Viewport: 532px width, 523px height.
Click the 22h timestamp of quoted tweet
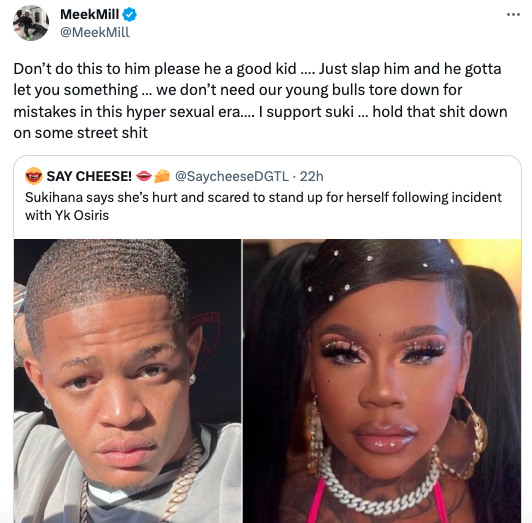coord(311,176)
